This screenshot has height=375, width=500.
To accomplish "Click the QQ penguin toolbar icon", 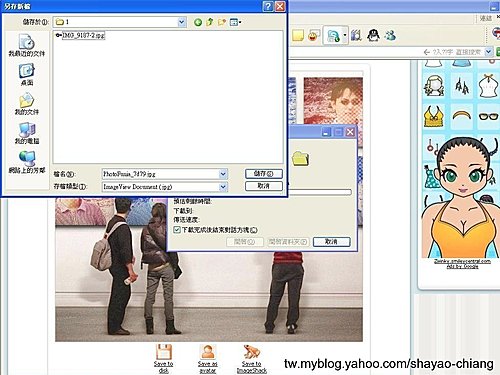I will 373,35.
